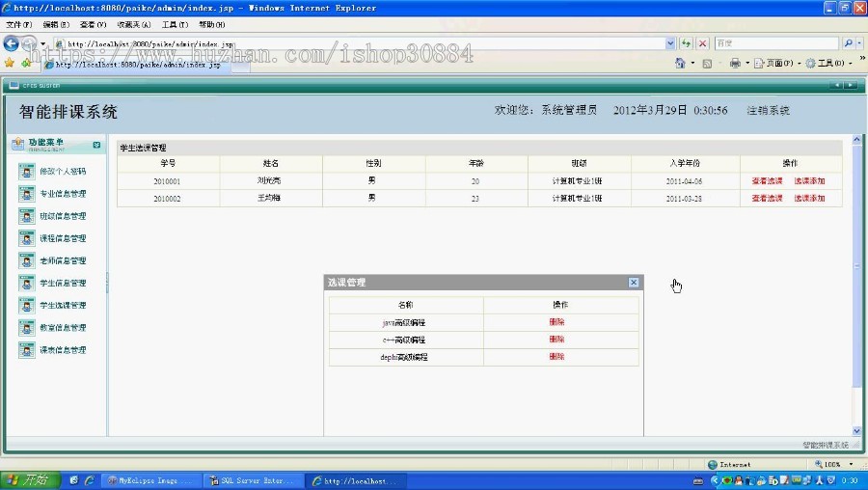The image size is (868, 490).
Task: Click 查看选课 for student 2010002
Action: click(x=768, y=198)
